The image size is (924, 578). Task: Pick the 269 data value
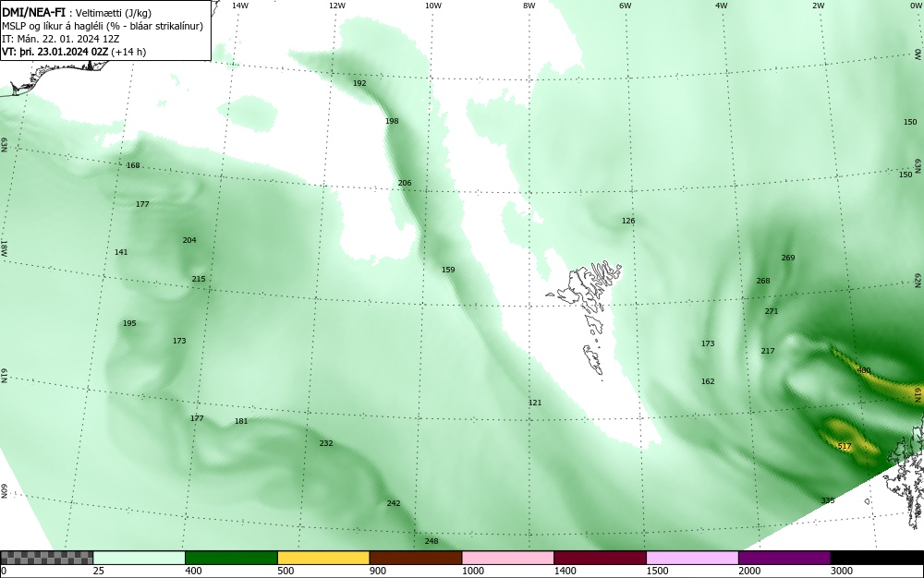pos(788,258)
